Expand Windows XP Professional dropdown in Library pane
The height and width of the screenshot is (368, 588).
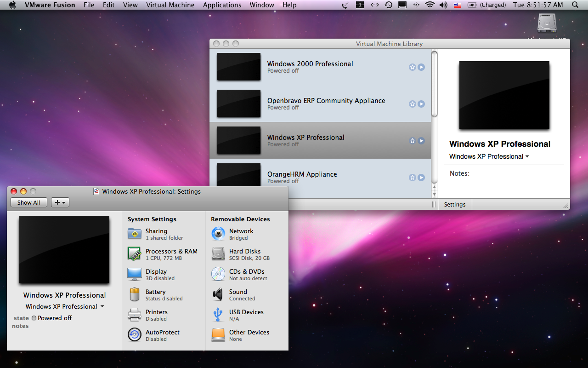pyautogui.click(x=489, y=156)
